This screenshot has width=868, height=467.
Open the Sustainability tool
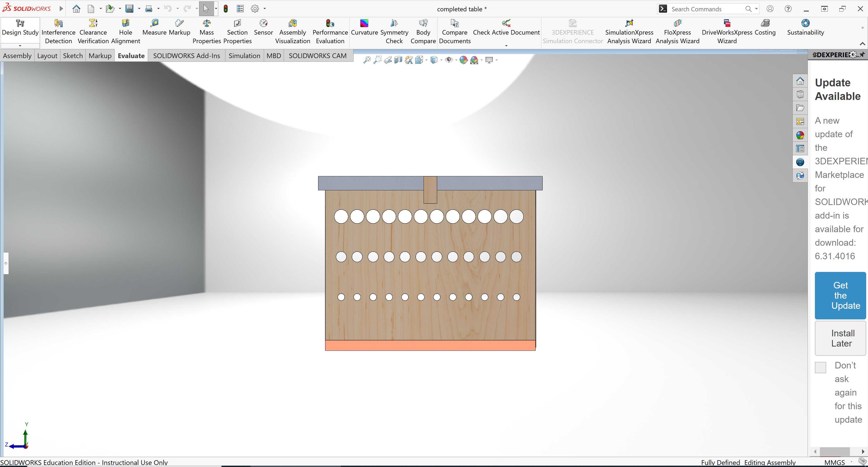[x=805, y=28]
